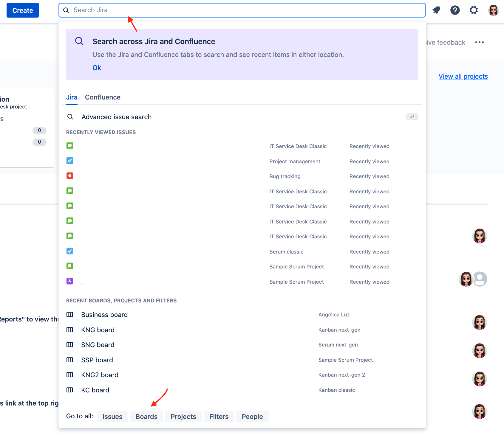This screenshot has width=504, height=435.
Task: Click your profile avatar in the top bar
Action: click(x=493, y=10)
